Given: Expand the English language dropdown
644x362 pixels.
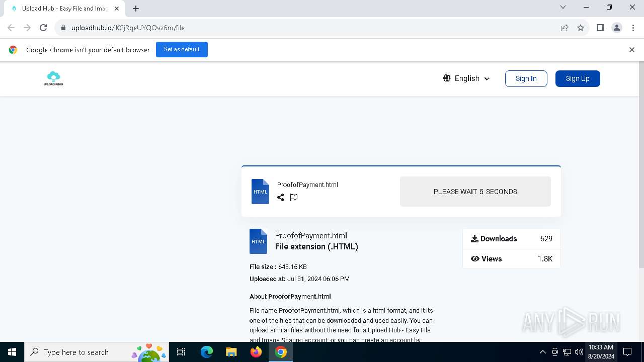Looking at the screenshot, I should coord(466,78).
